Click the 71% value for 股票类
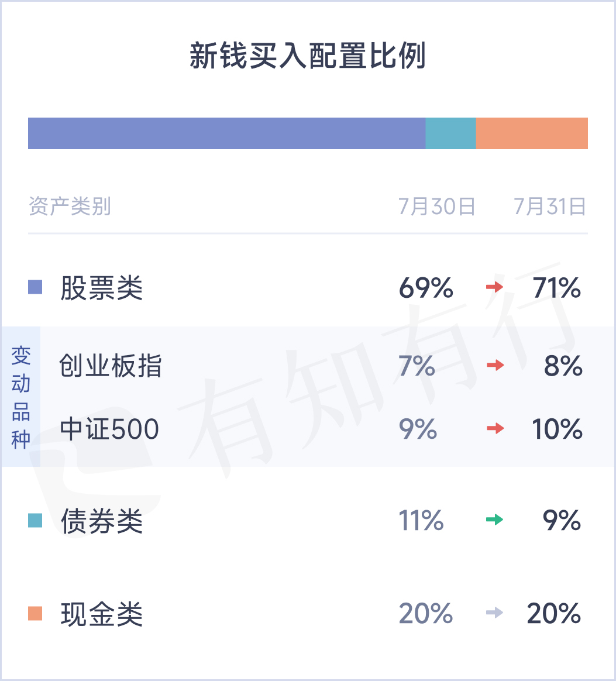616x681 pixels. (x=556, y=288)
